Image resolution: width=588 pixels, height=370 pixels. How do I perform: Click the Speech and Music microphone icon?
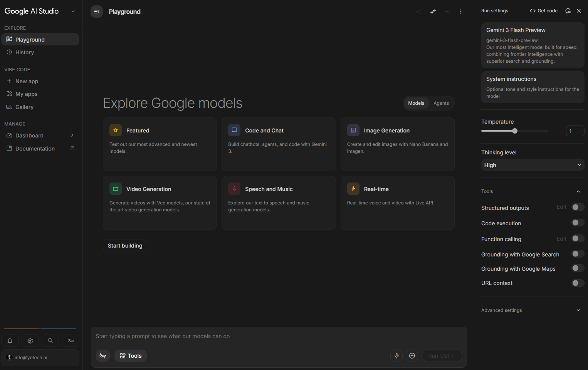(234, 189)
